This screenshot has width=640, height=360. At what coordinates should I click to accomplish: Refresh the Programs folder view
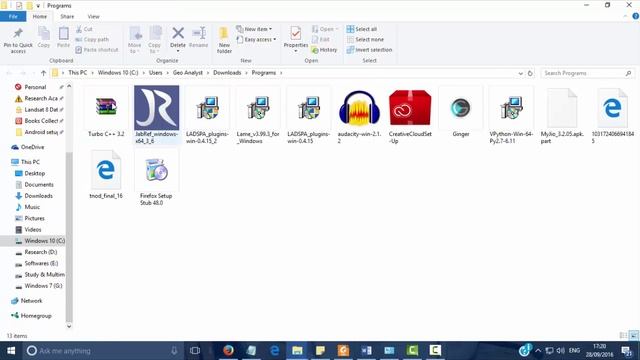point(530,73)
